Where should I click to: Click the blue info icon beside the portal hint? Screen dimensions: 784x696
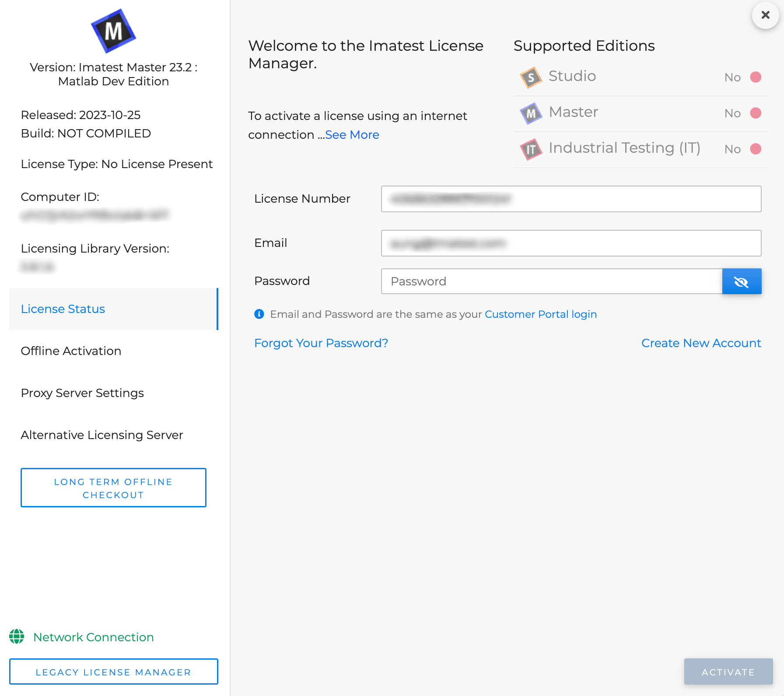pos(259,314)
